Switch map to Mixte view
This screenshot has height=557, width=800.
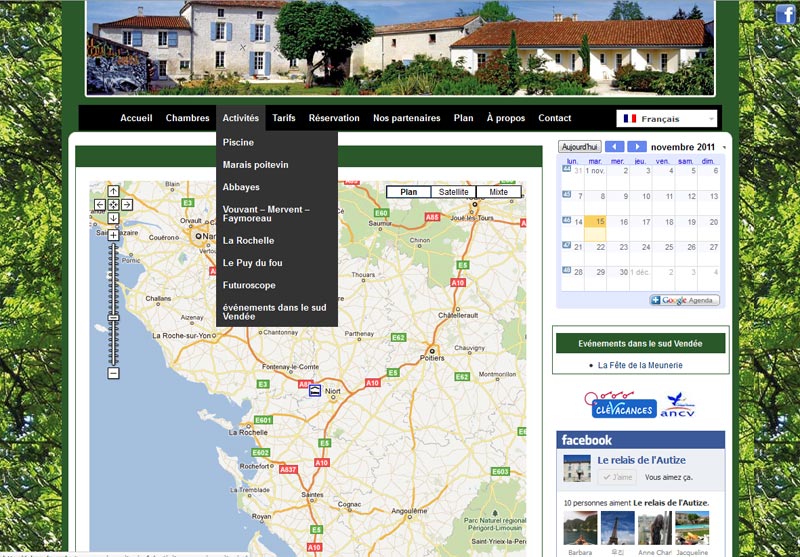(498, 192)
